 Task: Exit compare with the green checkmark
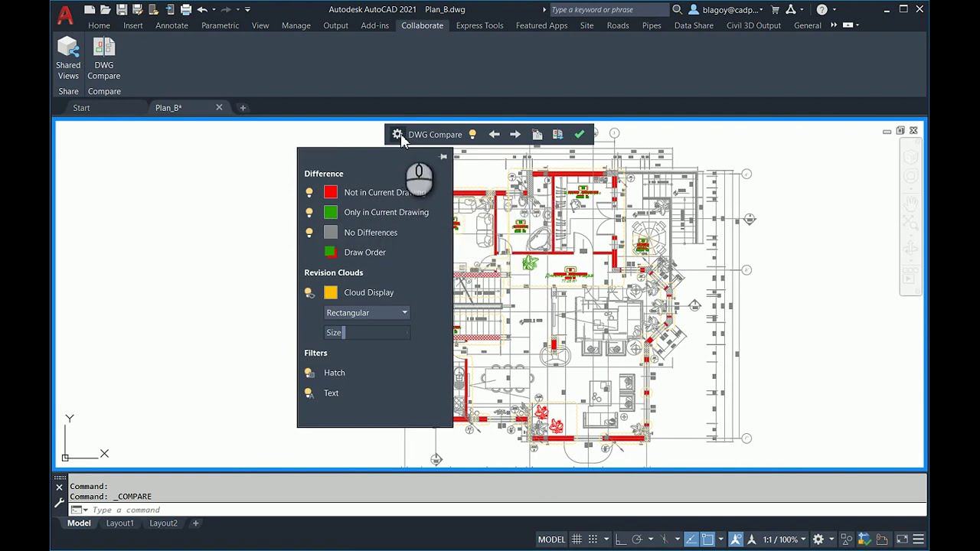point(579,135)
